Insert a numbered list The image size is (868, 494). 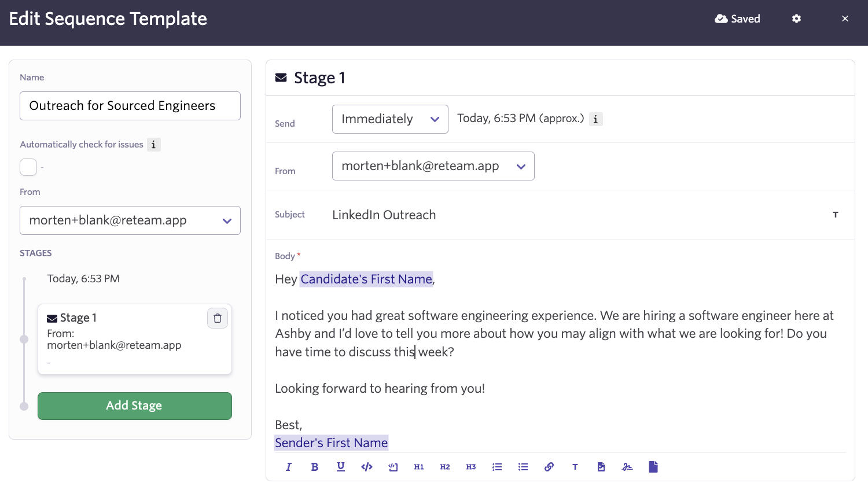(x=497, y=467)
